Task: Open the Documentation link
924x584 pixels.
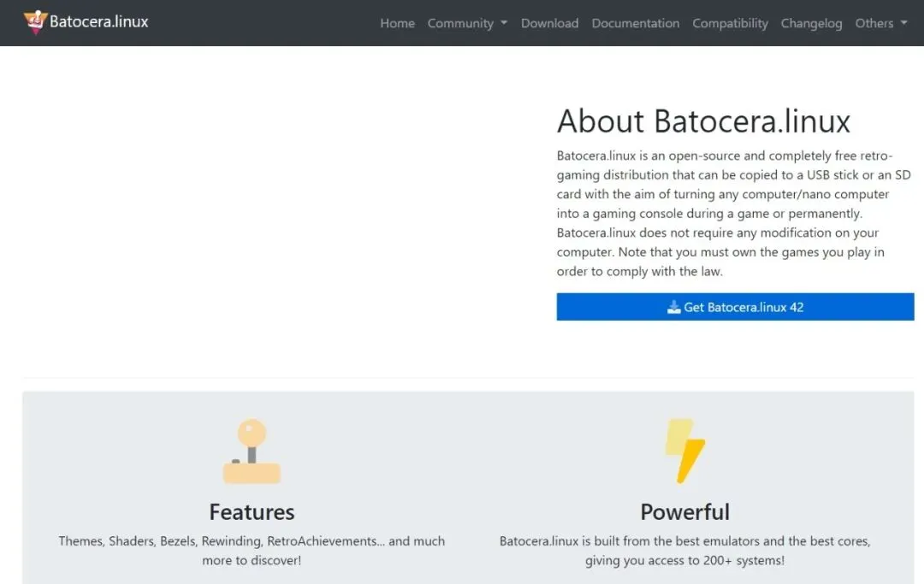Action: tap(635, 23)
